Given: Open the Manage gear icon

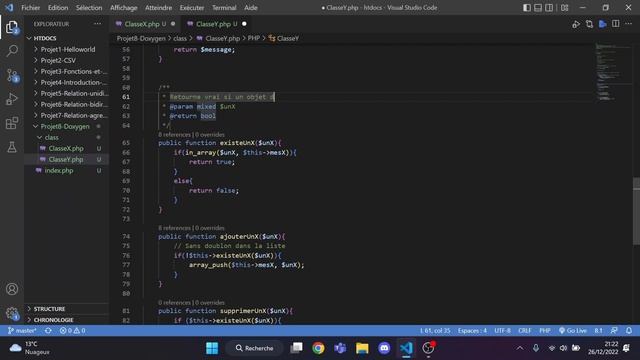Looking at the screenshot, I should (x=12, y=313).
